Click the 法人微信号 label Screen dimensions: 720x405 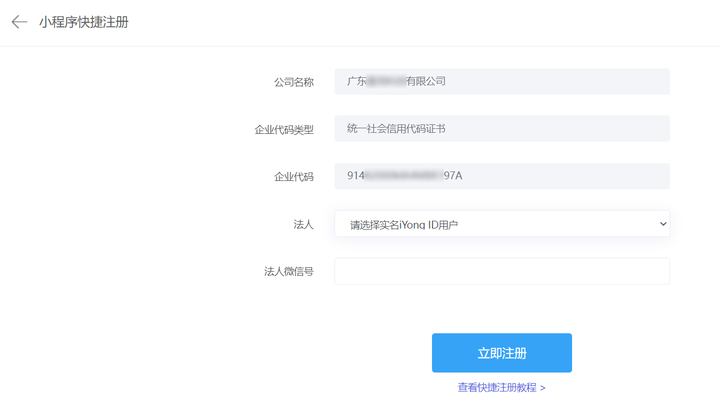pos(289,271)
